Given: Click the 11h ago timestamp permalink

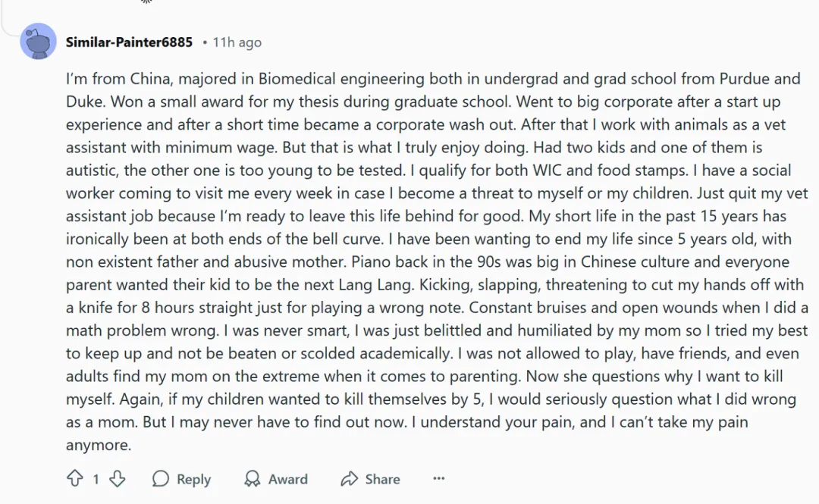Looking at the screenshot, I should [x=237, y=42].
